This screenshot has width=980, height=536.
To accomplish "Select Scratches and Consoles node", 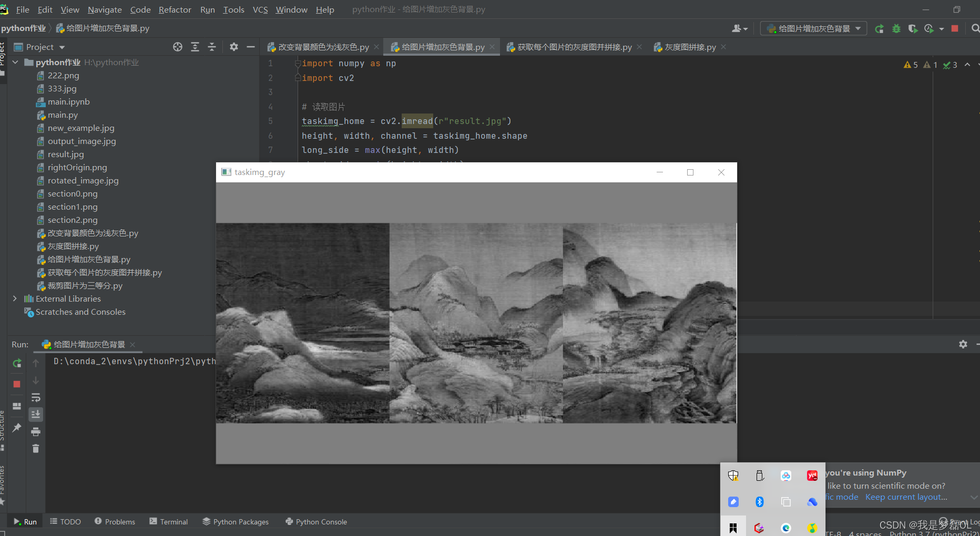I will [80, 312].
